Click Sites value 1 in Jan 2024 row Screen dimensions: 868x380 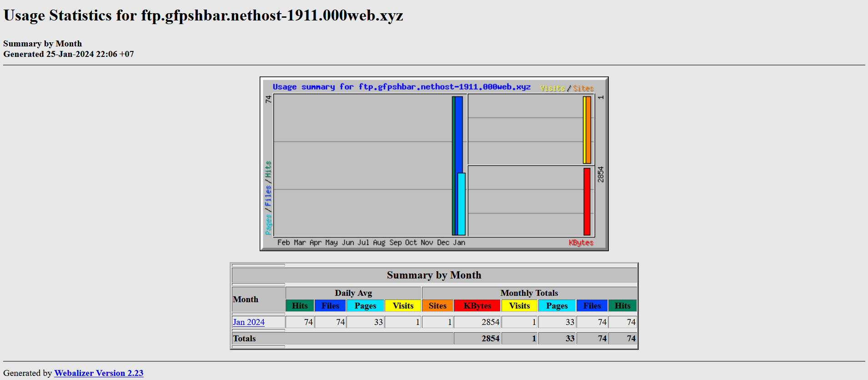(x=437, y=322)
